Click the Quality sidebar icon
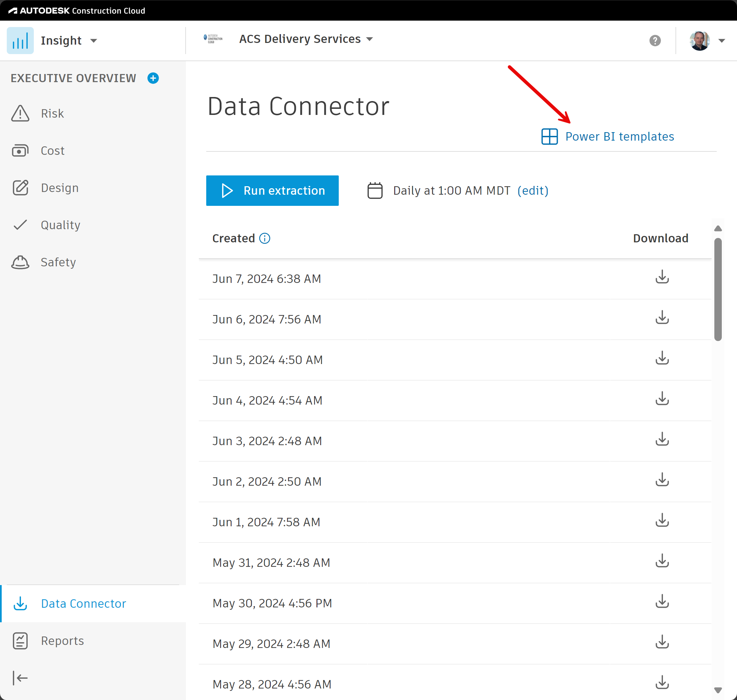This screenshot has height=700, width=737. (x=20, y=224)
